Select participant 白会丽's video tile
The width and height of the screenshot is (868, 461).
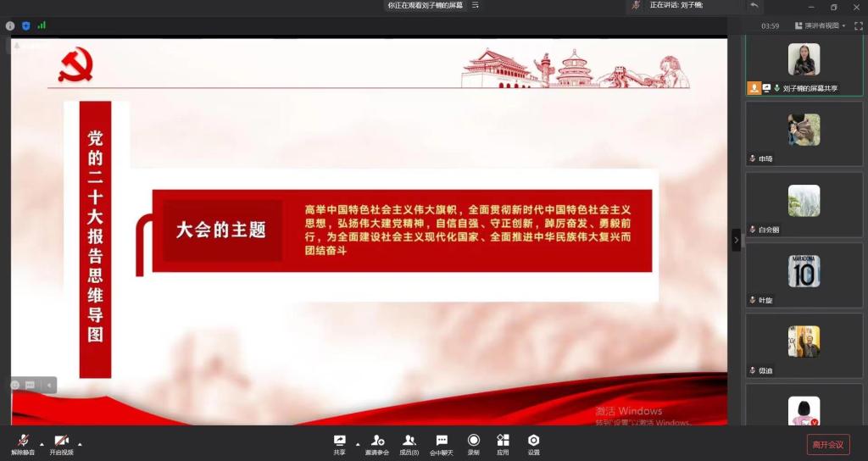pos(804,204)
